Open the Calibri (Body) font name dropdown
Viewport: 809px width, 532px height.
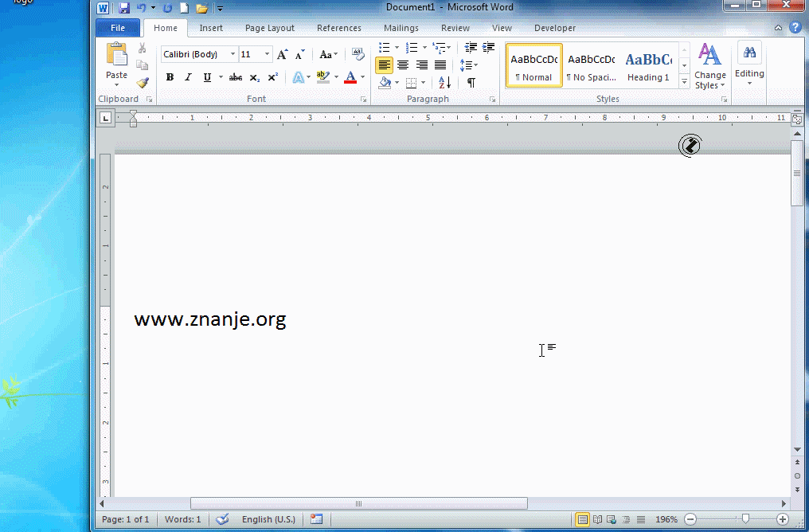click(233, 55)
